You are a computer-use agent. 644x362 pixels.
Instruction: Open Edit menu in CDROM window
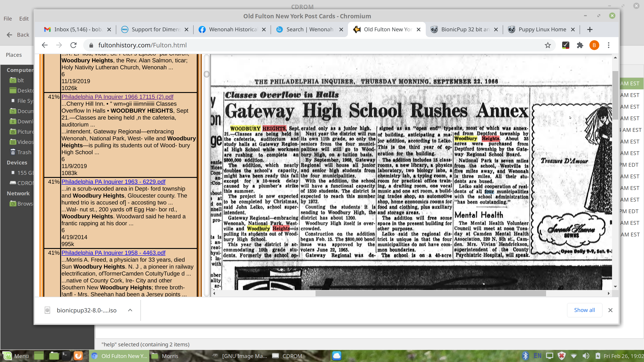pos(24,19)
